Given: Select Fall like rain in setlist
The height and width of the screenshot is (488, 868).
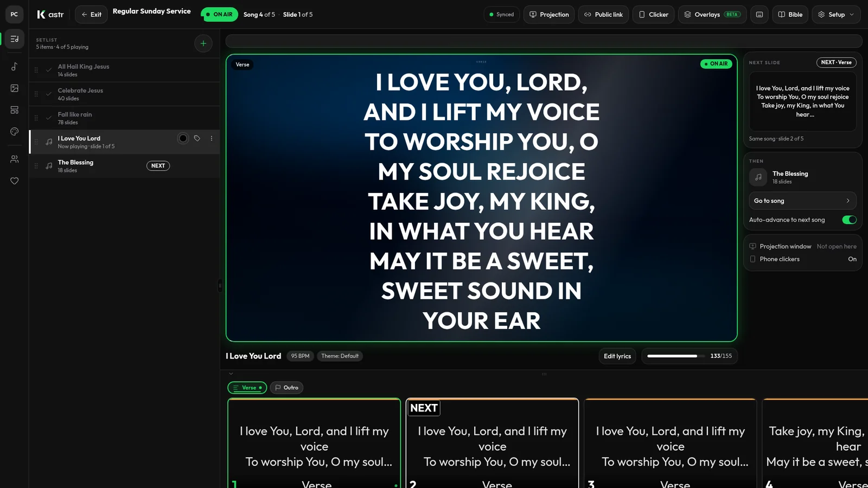Looking at the screenshot, I should (x=125, y=118).
